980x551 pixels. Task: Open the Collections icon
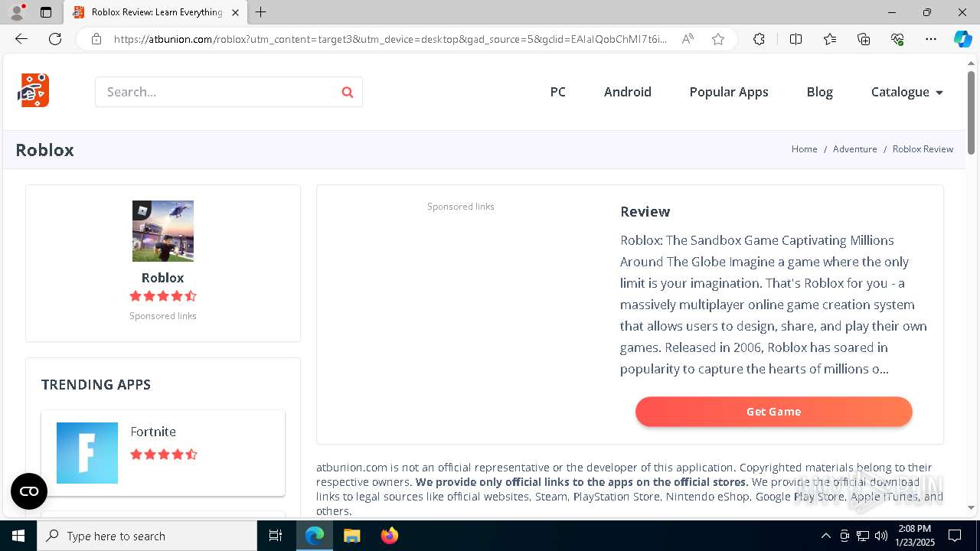(x=864, y=39)
